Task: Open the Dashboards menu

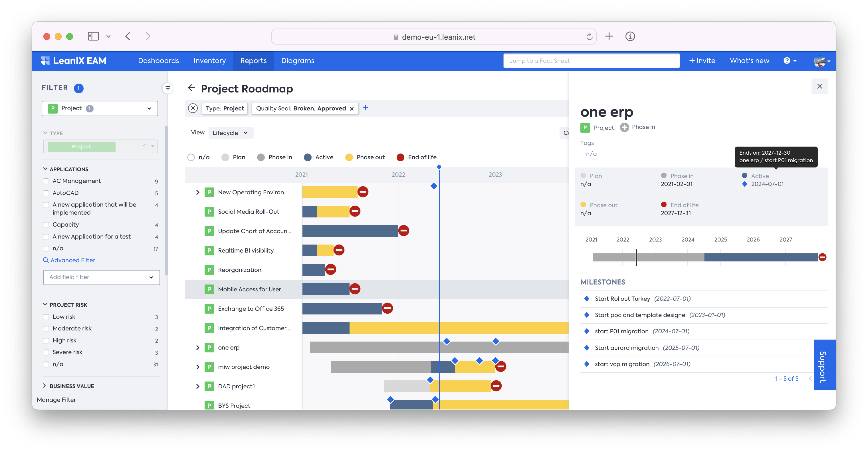Action: pyautogui.click(x=158, y=61)
